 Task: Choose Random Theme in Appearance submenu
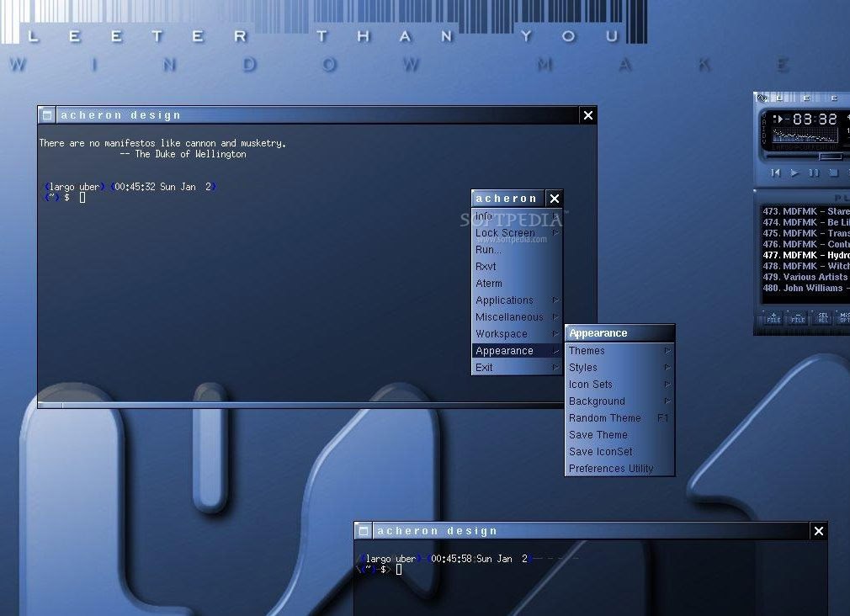(x=619, y=418)
